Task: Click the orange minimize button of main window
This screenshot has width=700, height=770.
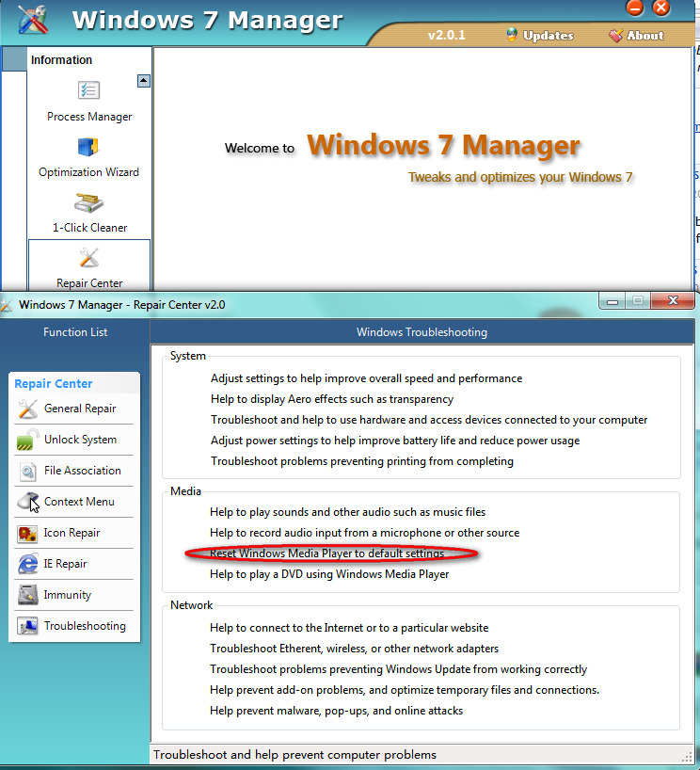Action: (x=635, y=8)
